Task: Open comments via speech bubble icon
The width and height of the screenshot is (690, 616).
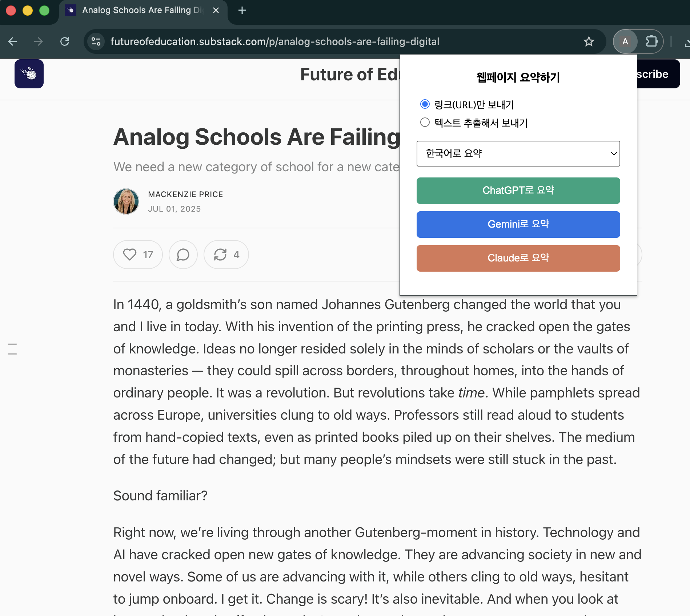Action: pos(183,255)
